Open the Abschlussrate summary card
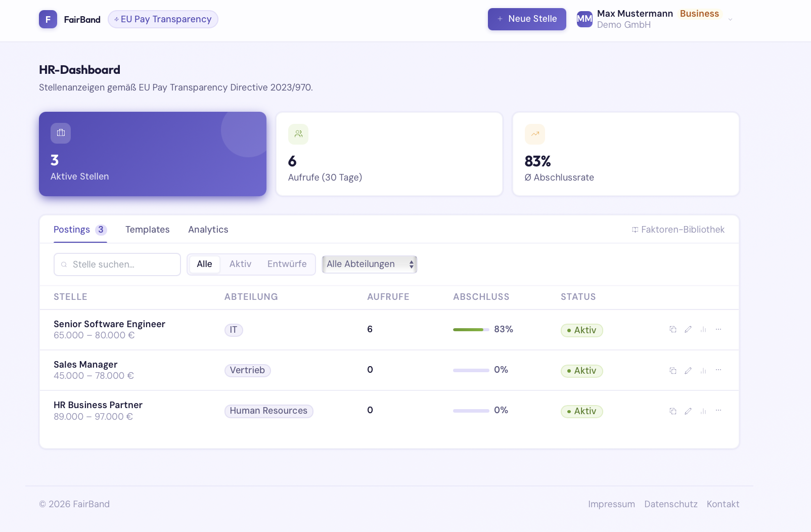811x532 pixels. click(626, 154)
